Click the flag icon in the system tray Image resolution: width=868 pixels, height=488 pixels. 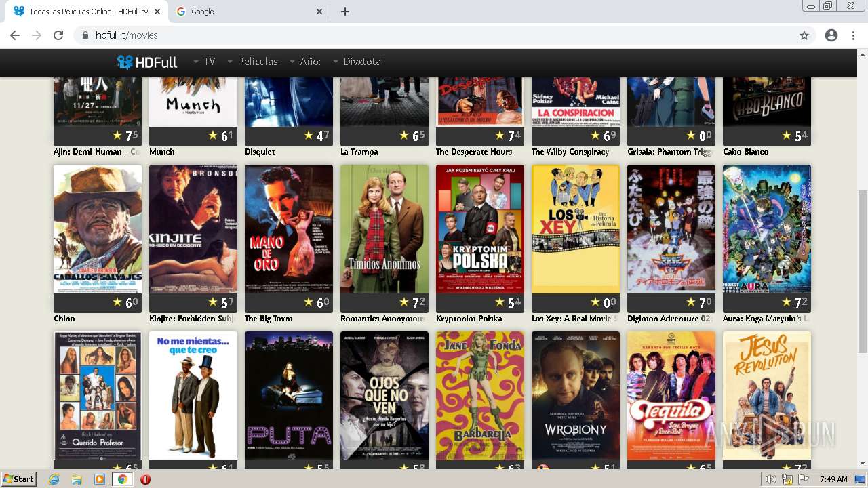(804, 479)
